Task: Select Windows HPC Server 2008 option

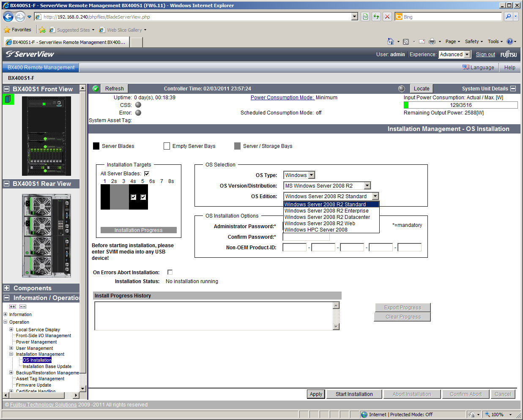Action: pyautogui.click(x=331, y=230)
